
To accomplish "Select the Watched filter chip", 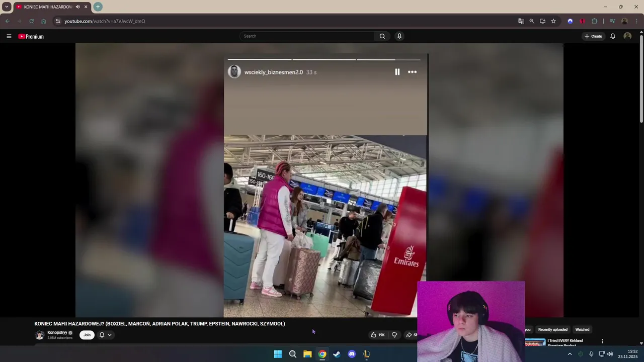I will pyautogui.click(x=582, y=329).
